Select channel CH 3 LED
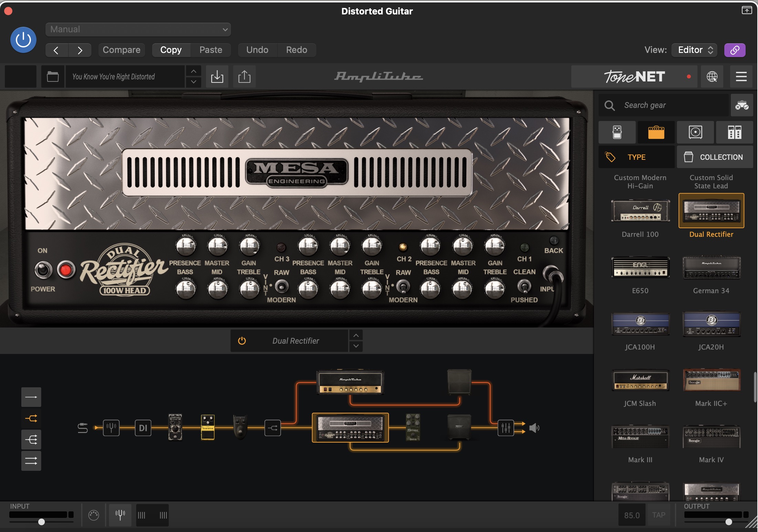 coord(281,247)
